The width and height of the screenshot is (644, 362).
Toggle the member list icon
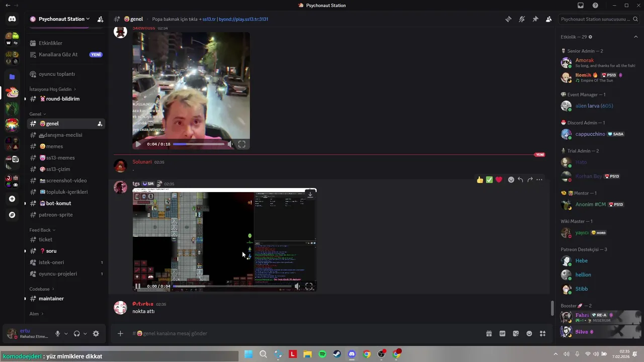click(x=548, y=19)
